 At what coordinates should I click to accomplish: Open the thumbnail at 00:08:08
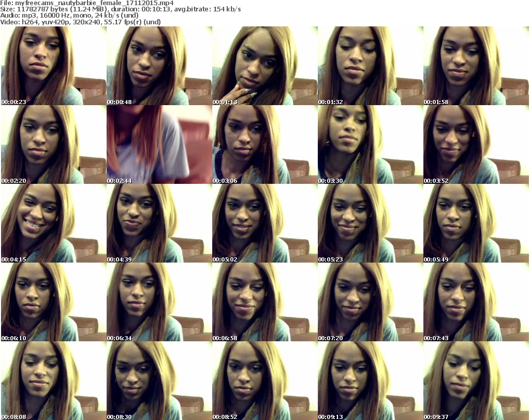coord(54,381)
